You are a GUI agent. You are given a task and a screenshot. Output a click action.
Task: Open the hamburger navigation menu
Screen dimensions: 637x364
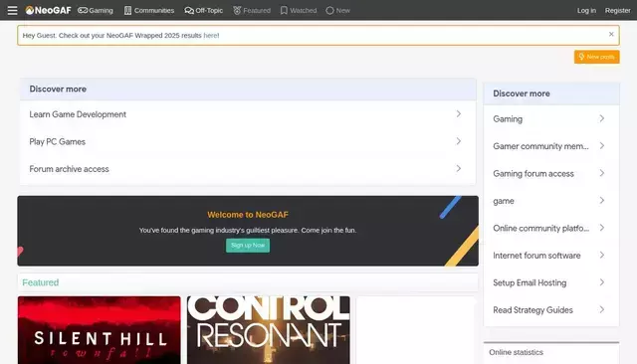(x=12, y=10)
